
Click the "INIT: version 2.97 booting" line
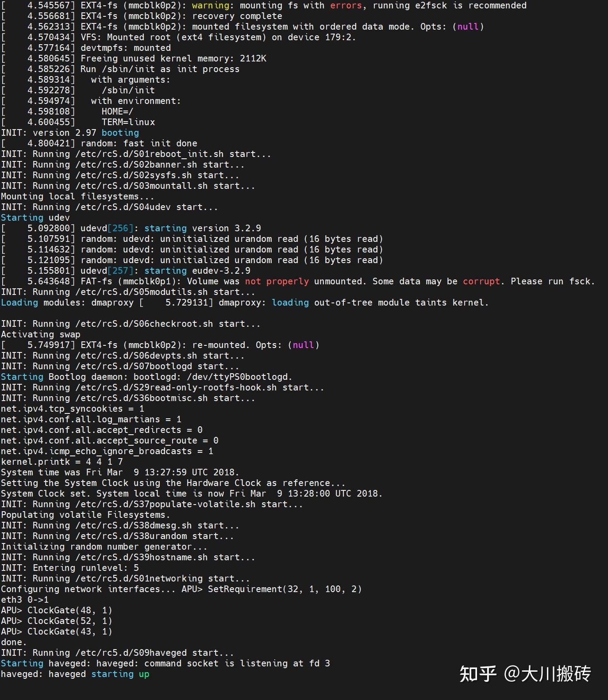point(70,133)
